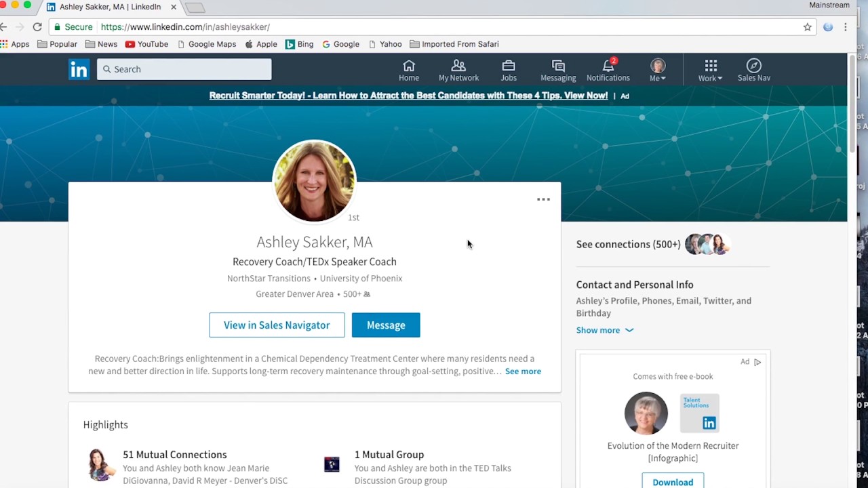
Task: Click the Download button in ad
Action: (673, 482)
